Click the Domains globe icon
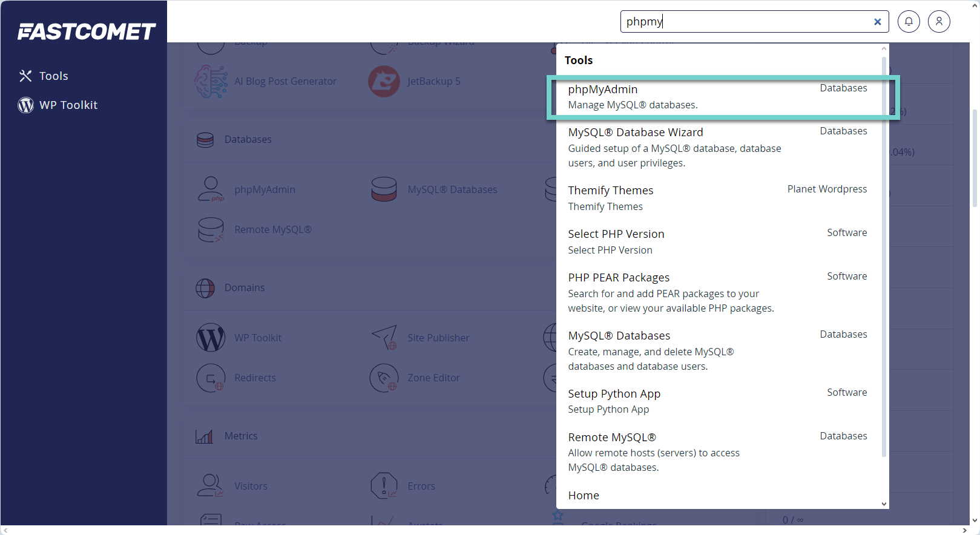980x535 pixels. pyautogui.click(x=205, y=288)
